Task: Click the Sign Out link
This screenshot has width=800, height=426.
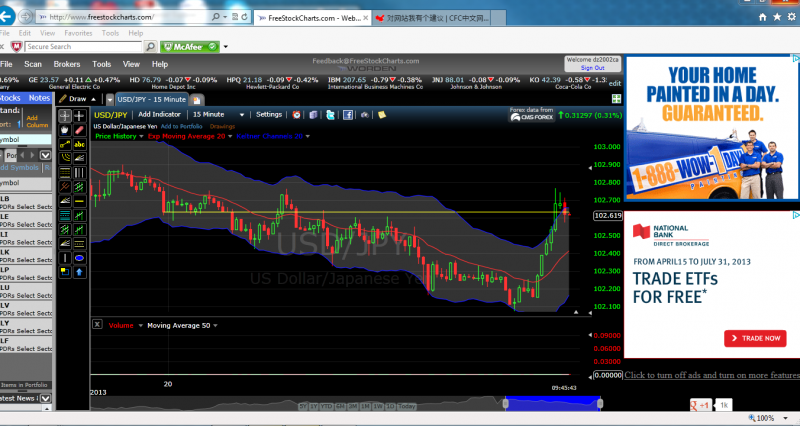Action: (x=592, y=68)
